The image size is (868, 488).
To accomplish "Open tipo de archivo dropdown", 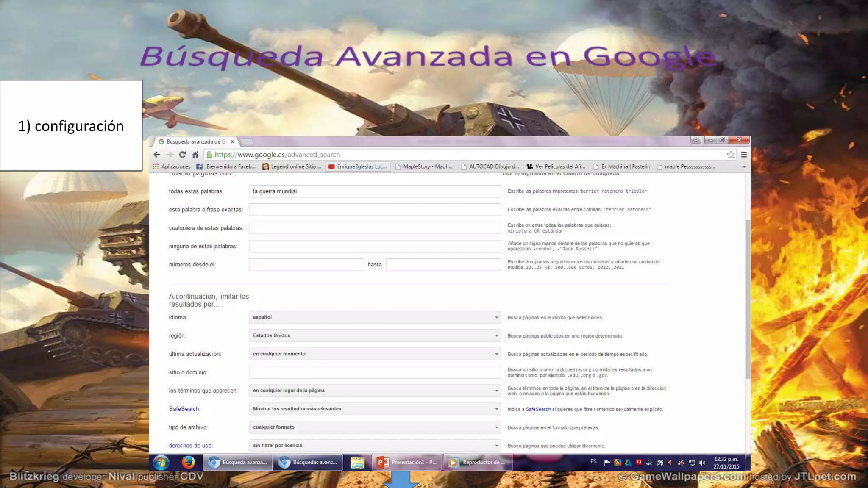I will 375,427.
